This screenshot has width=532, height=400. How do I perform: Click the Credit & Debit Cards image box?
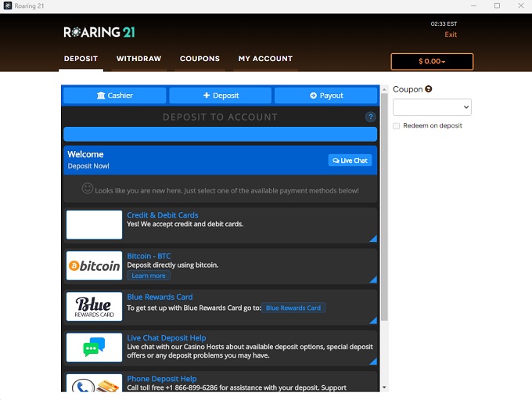tap(95, 225)
